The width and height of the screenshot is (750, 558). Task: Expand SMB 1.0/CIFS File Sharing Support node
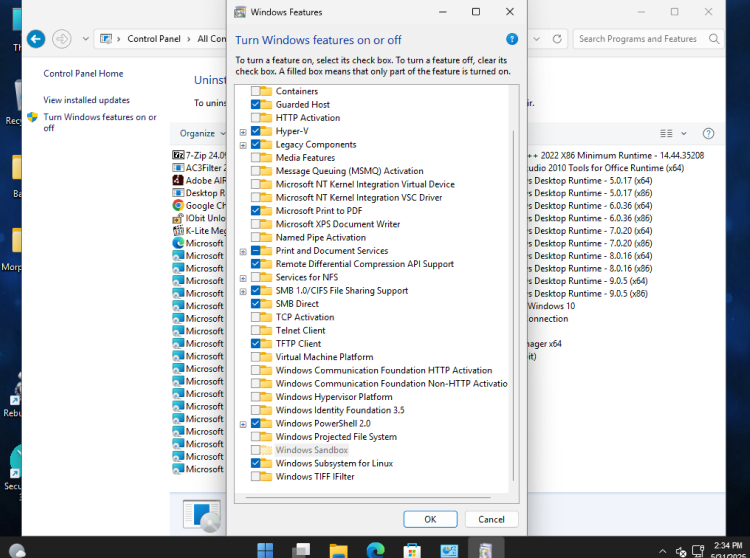click(243, 291)
